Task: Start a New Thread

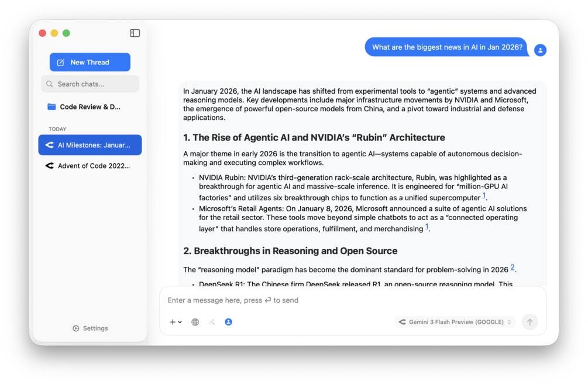Action: point(90,62)
